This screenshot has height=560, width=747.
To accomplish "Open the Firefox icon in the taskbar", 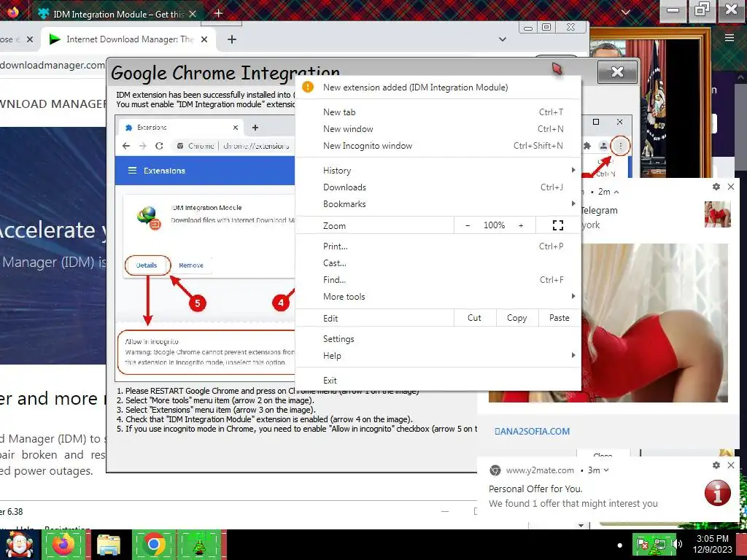I will click(x=63, y=545).
